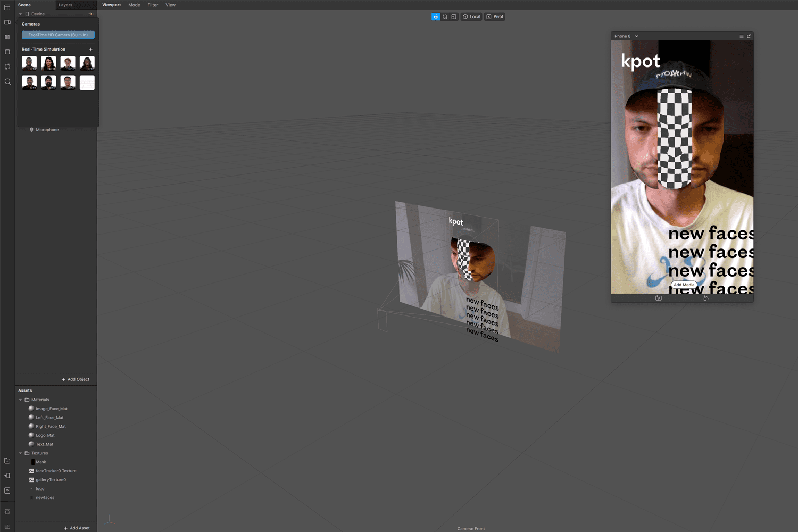Select the scale tool in viewport toolbar
Viewport: 798px width, 532px height.
(454, 17)
